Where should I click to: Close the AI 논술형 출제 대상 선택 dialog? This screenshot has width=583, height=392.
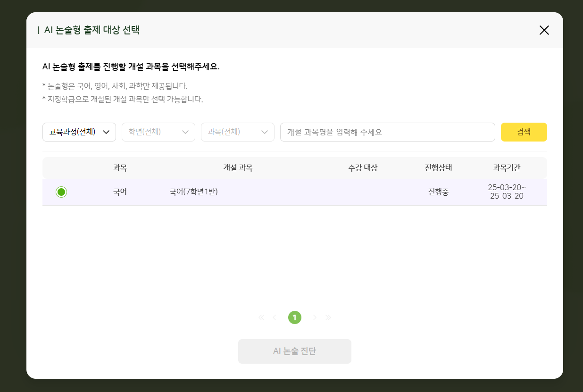point(544,30)
